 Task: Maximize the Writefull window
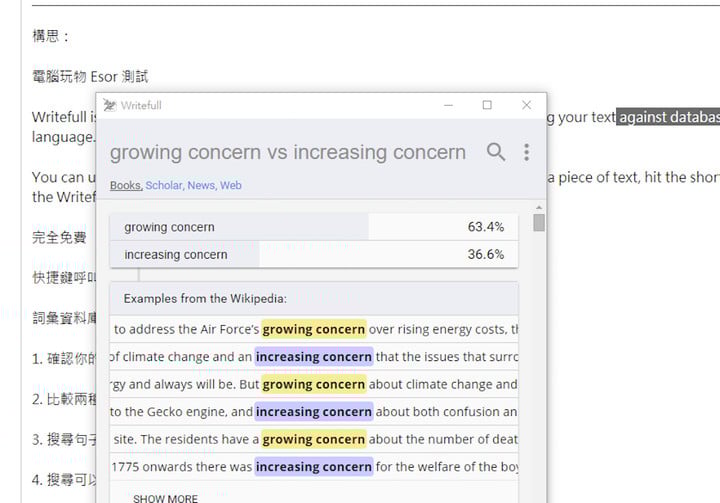coord(487,105)
